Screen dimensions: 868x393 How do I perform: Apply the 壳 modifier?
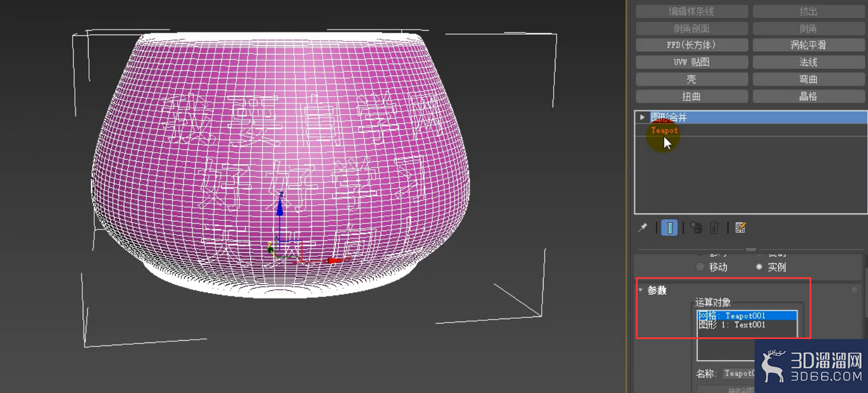coord(692,80)
